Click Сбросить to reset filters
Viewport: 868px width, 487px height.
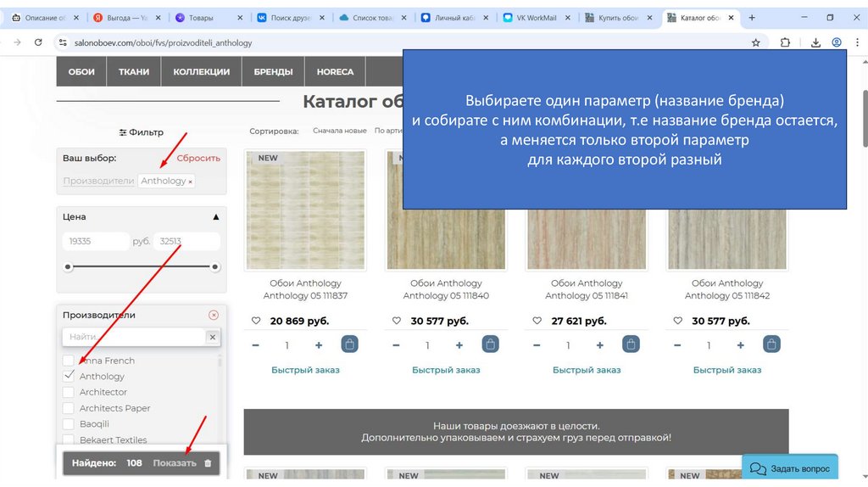(x=198, y=158)
